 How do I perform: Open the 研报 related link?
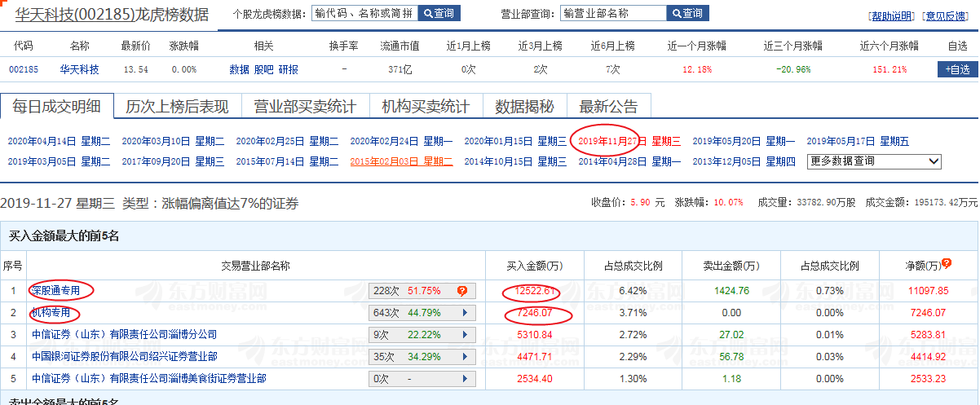click(288, 69)
